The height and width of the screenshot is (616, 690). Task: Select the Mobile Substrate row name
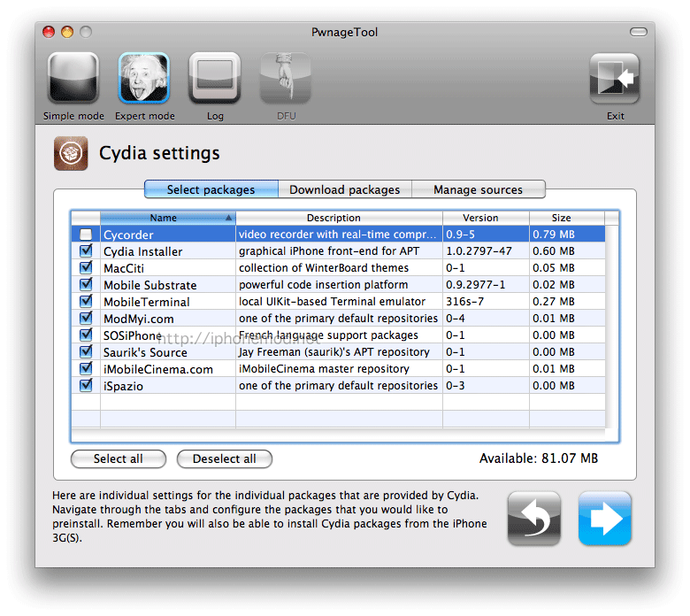pos(150,285)
